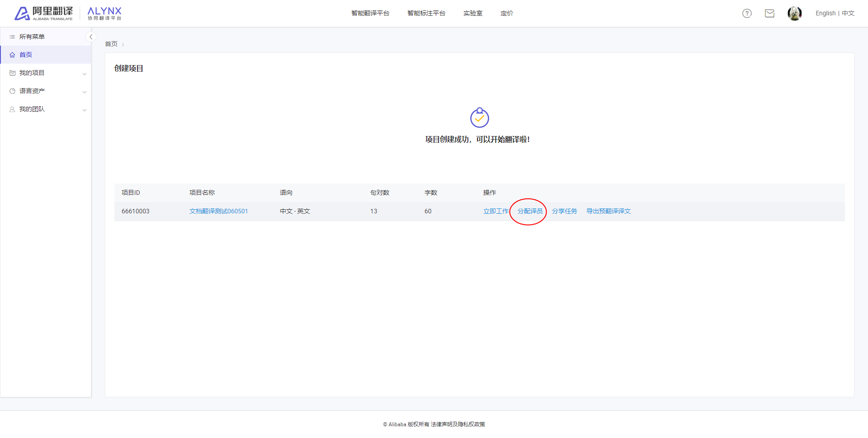Expand the 语言资产 submenu chevron
The image size is (868, 438).
(x=84, y=92)
